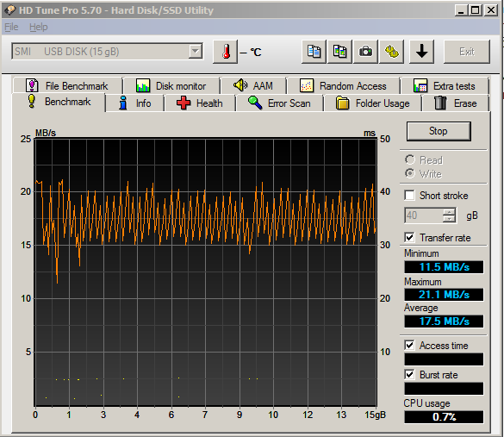504x437 pixels.
Task: Switch to the Random Access tab
Action: [x=343, y=86]
